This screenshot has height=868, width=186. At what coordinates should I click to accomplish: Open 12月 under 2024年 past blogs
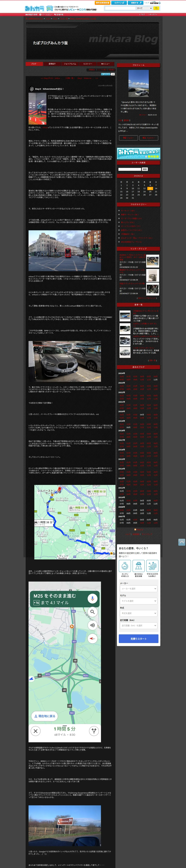pyautogui.click(x=155, y=380)
